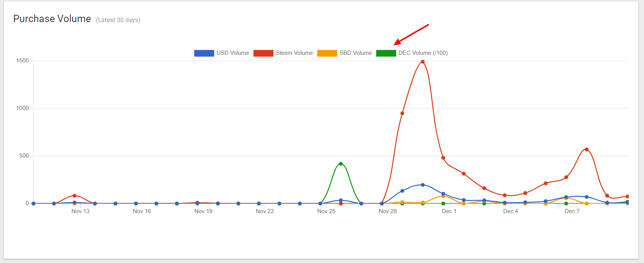
Task: Select the highest Steem data point near 1500
Action: [x=423, y=62]
